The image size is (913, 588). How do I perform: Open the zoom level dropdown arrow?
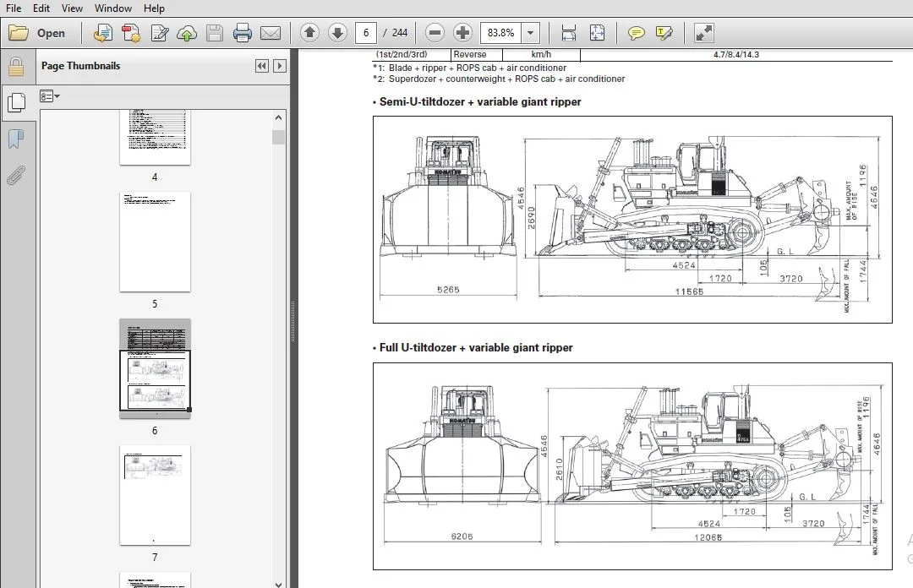(530, 33)
